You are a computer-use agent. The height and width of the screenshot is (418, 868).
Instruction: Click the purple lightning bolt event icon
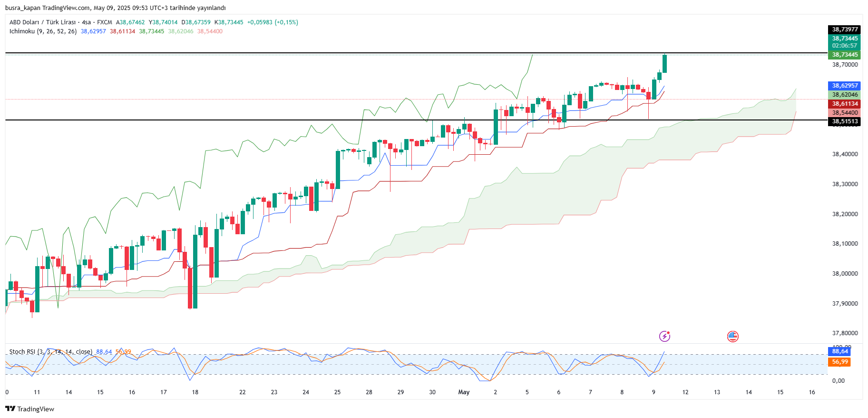coord(664,337)
